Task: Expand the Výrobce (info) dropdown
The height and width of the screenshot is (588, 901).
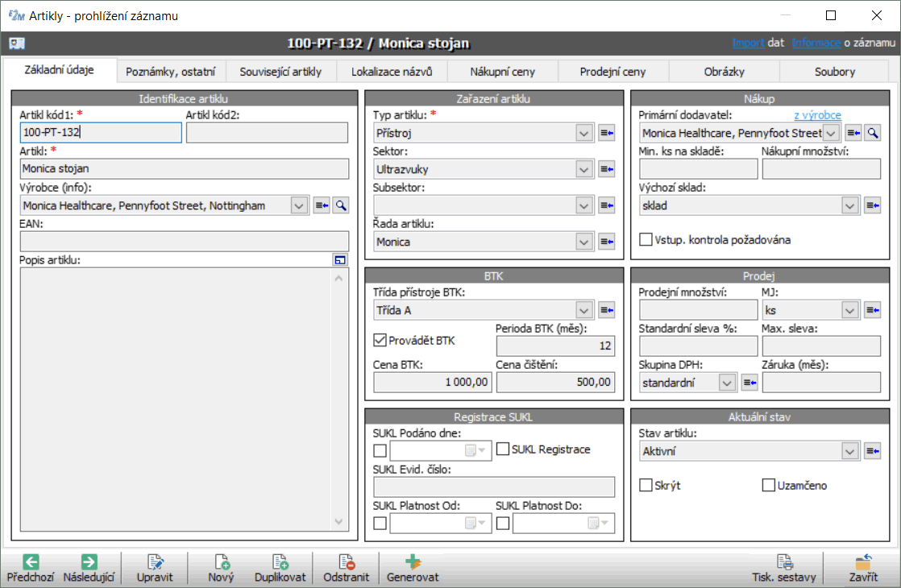Action: point(299,205)
